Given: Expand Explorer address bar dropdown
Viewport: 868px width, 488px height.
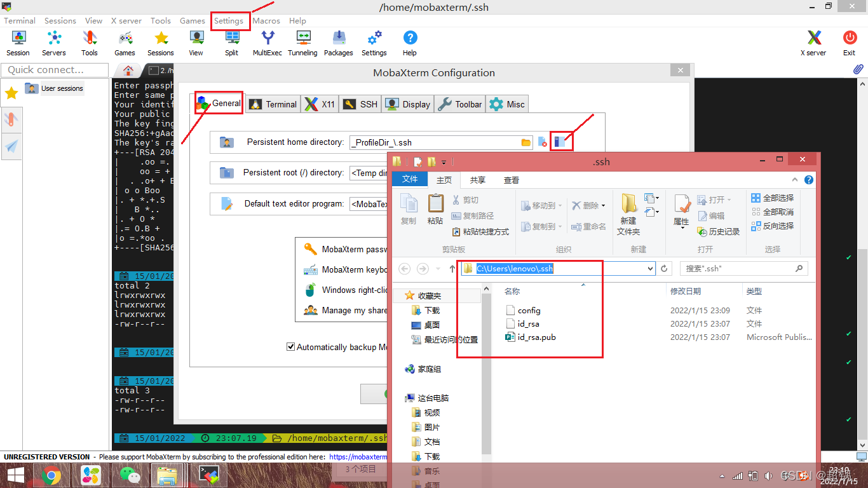Looking at the screenshot, I should click(650, 269).
